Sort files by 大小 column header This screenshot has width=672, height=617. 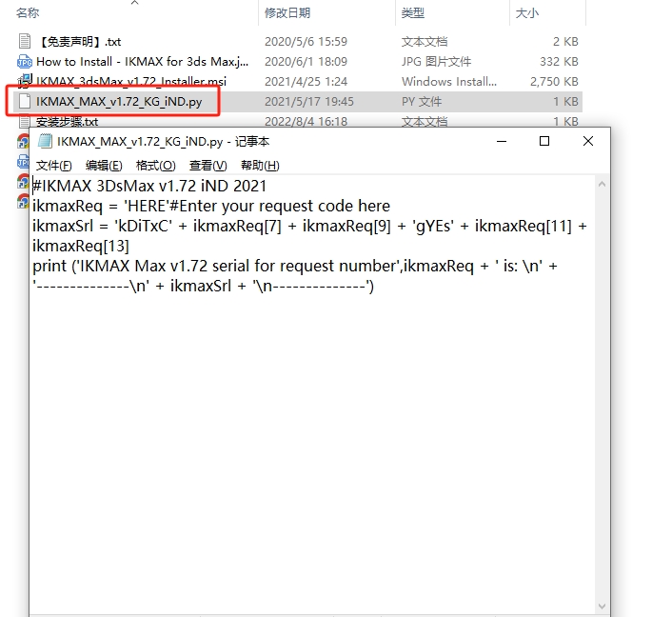pyautogui.click(x=526, y=13)
